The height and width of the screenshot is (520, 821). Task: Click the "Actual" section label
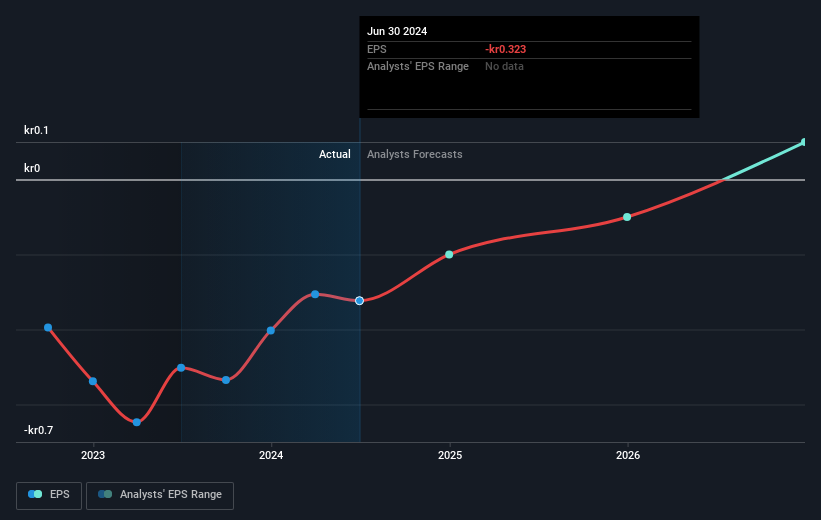tap(335, 154)
